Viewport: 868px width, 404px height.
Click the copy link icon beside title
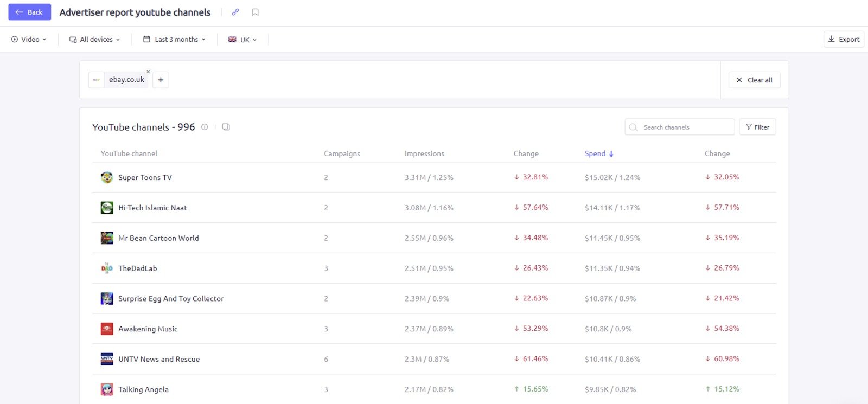click(235, 12)
